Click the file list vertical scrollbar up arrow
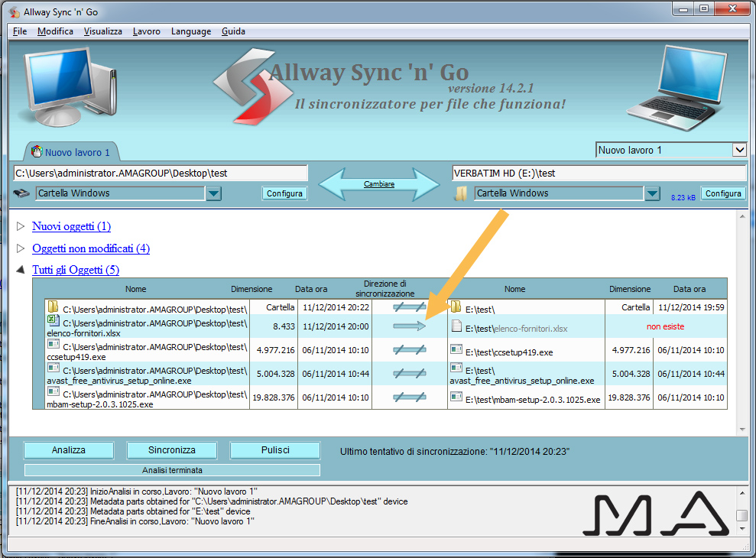The image size is (756, 558). pyautogui.click(x=742, y=216)
